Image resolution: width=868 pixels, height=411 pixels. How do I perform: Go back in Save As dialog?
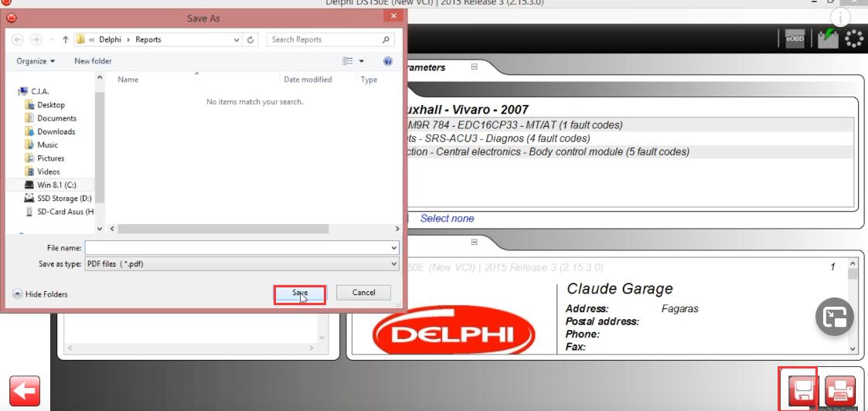point(17,40)
